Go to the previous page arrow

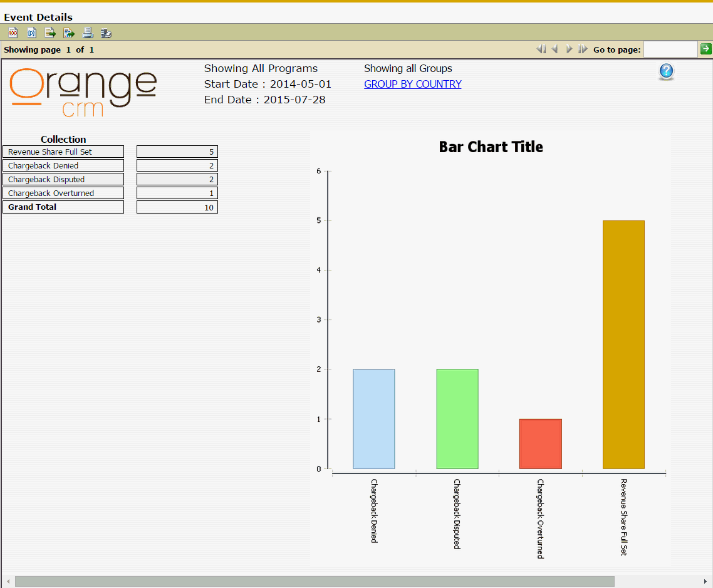[554, 49]
